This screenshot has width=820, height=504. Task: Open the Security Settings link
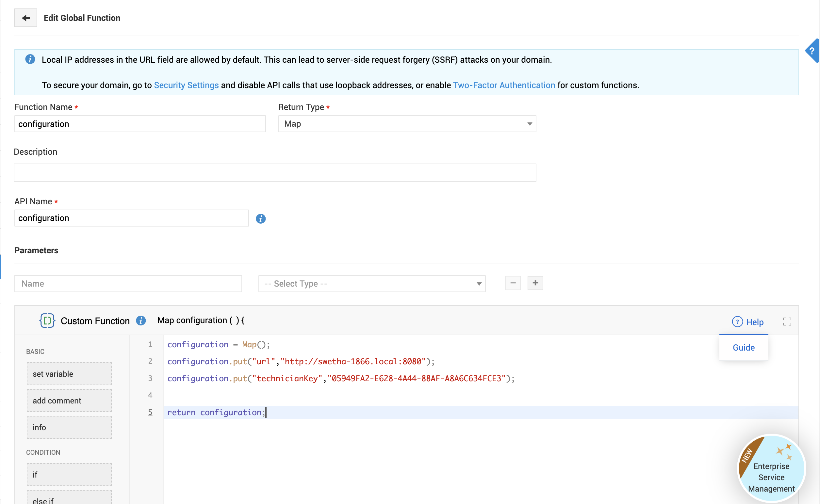coord(186,85)
